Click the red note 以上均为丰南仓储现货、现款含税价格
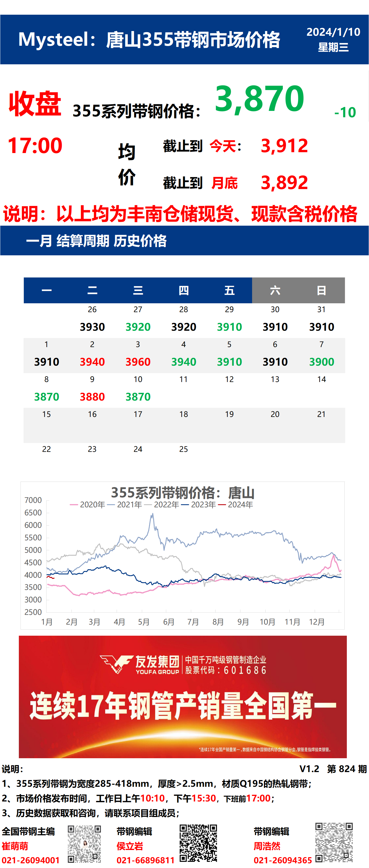Image resolution: width=369 pixels, height=868 pixels. [x=207, y=214]
